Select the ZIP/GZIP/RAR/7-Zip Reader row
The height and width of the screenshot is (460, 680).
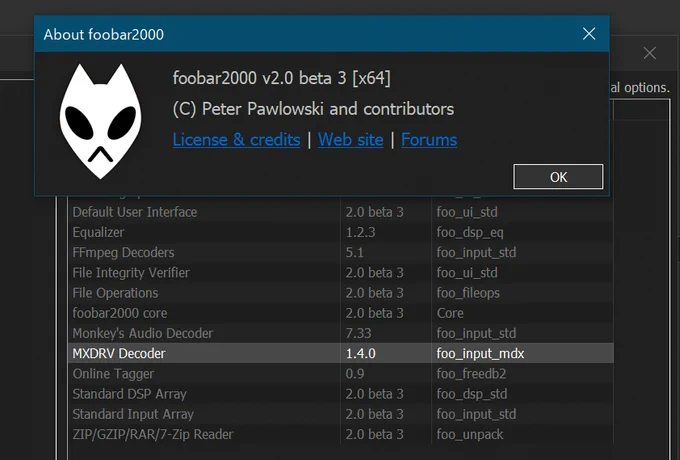pyautogui.click(x=341, y=434)
